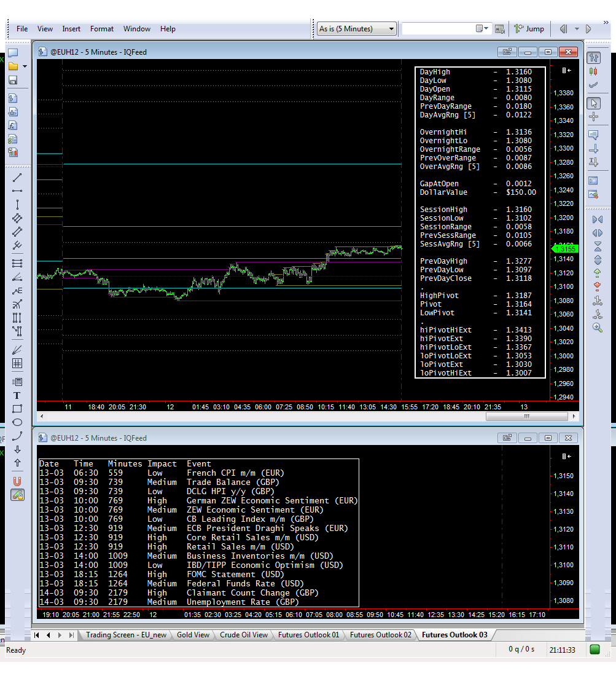This screenshot has width=616, height=673.
Task: Select the Vertical Line drawing tool
Action: coord(17,204)
